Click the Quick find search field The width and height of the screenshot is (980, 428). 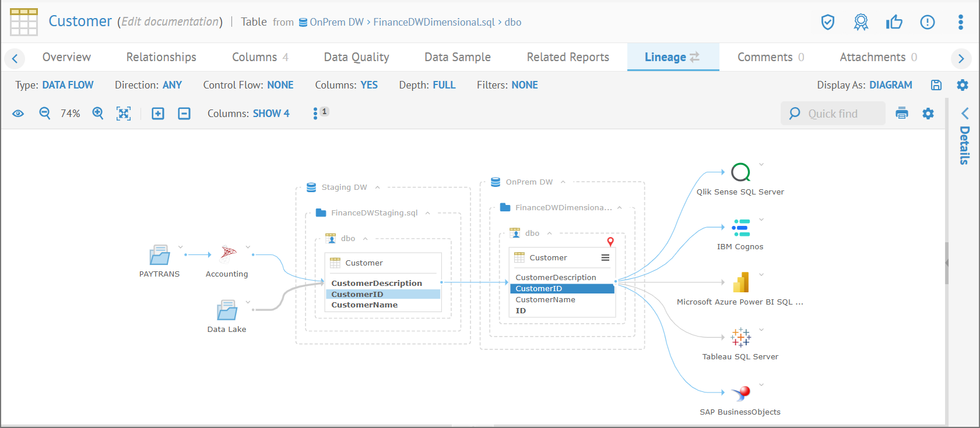[840, 114]
